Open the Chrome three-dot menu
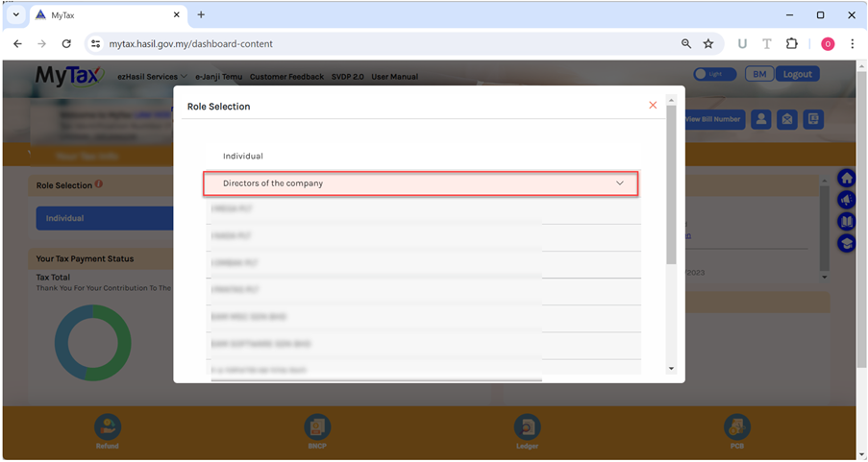Viewport: 868px width, 462px height. pos(852,44)
